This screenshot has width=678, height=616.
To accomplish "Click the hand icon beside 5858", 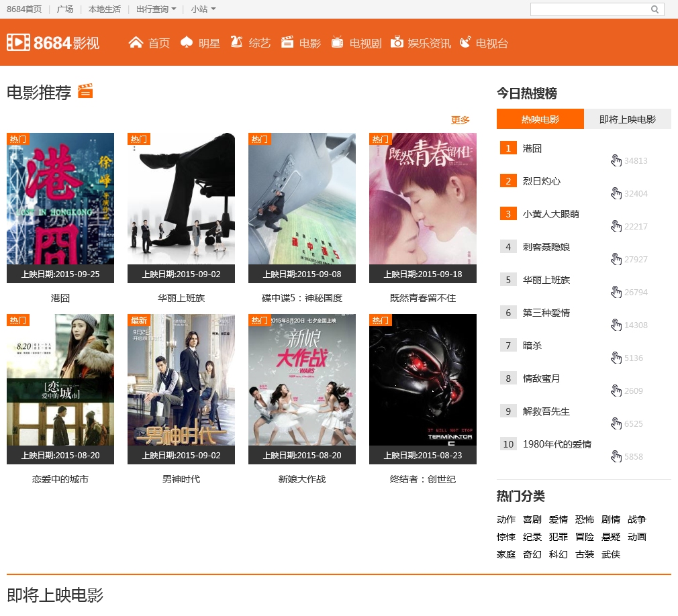I will (616, 456).
